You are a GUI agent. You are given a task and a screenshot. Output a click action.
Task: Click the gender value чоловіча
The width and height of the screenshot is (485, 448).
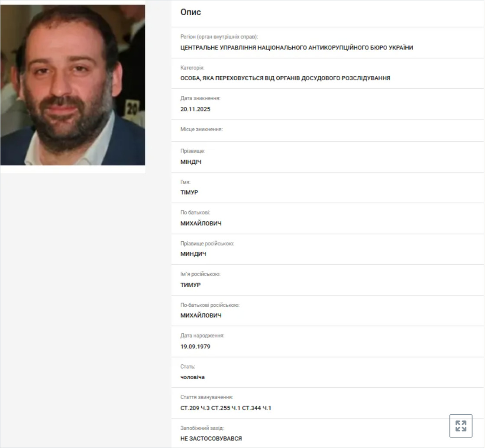pyautogui.click(x=192, y=377)
